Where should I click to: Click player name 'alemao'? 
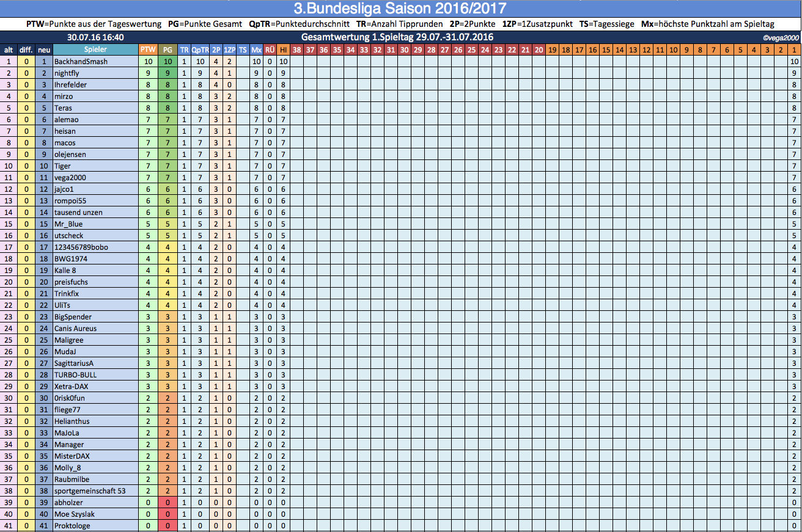[66, 120]
